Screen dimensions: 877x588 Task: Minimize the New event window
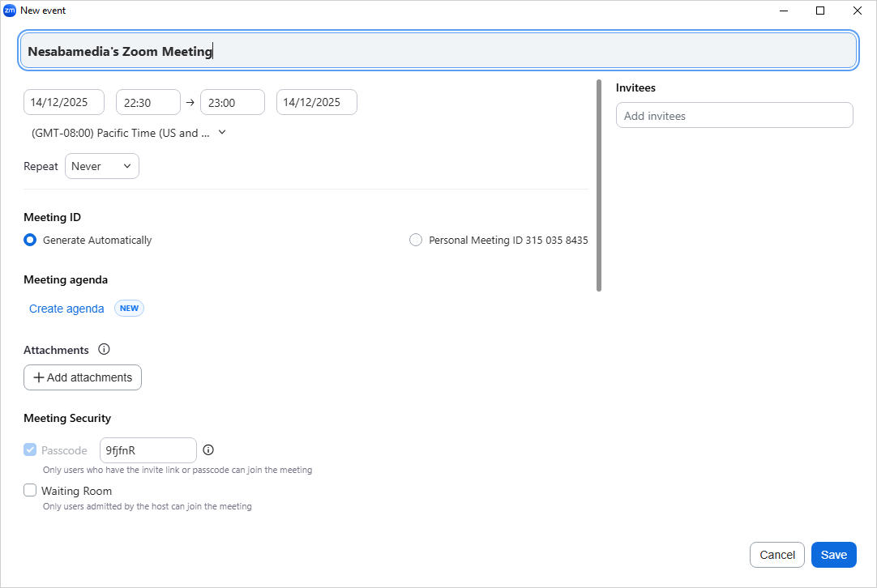pos(784,11)
